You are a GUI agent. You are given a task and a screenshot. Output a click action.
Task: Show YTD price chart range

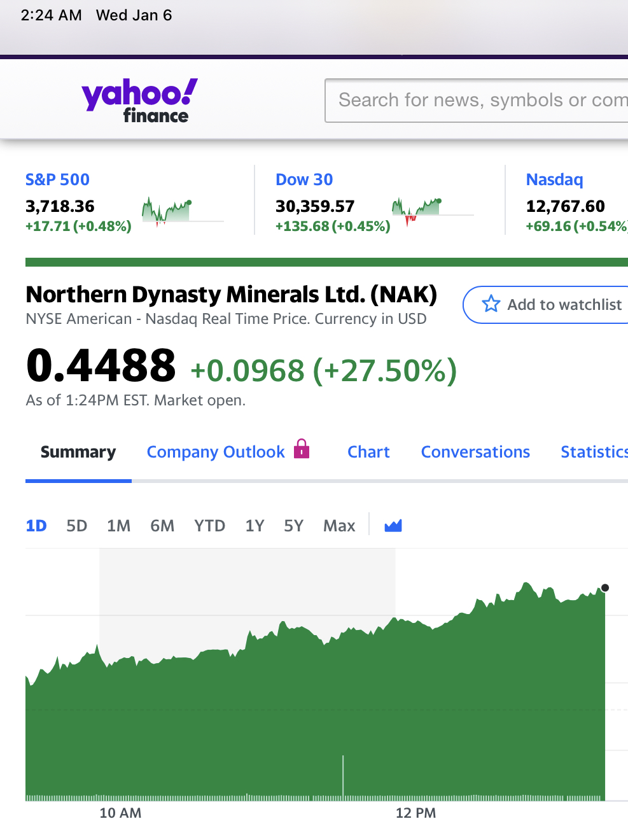tap(209, 526)
